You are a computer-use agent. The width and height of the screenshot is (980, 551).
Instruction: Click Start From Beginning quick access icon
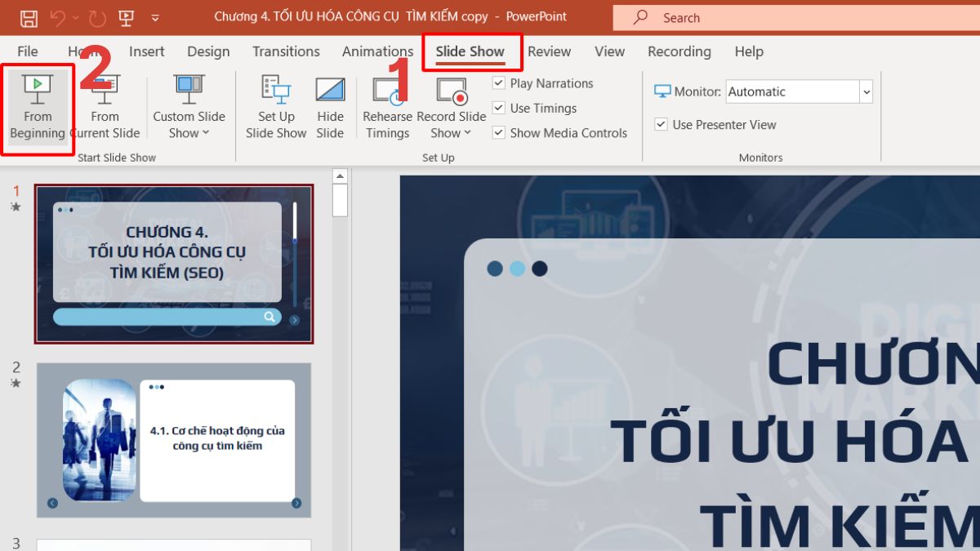point(127,17)
